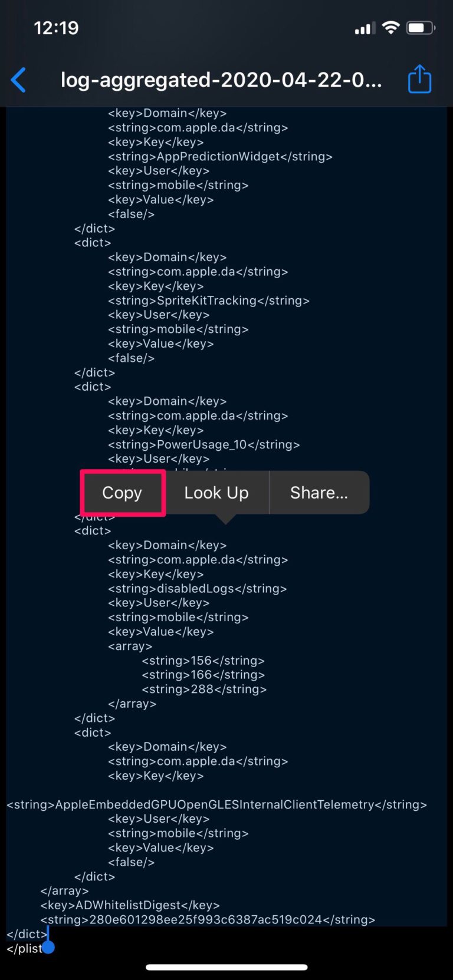Tap the ADWhitelistDigest key line

click(x=130, y=905)
